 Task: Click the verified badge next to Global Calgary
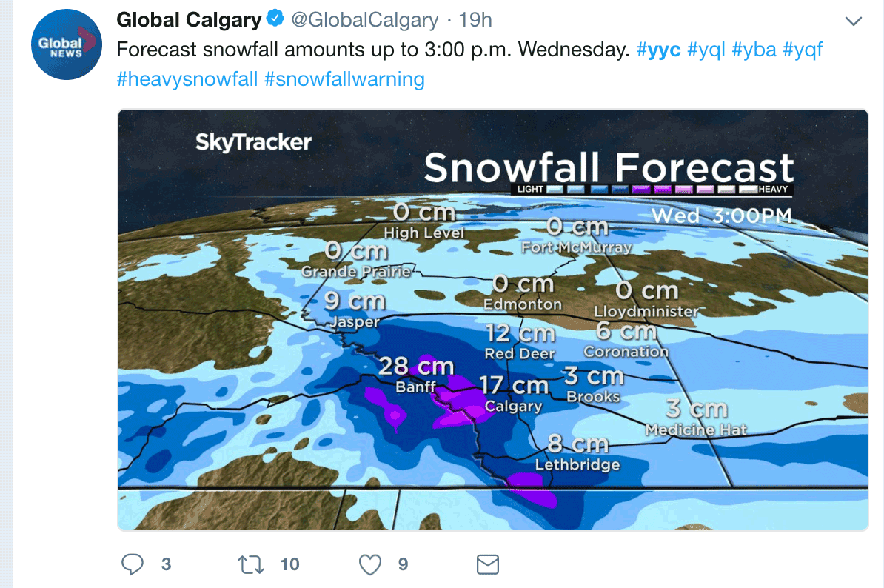click(275, 19)
